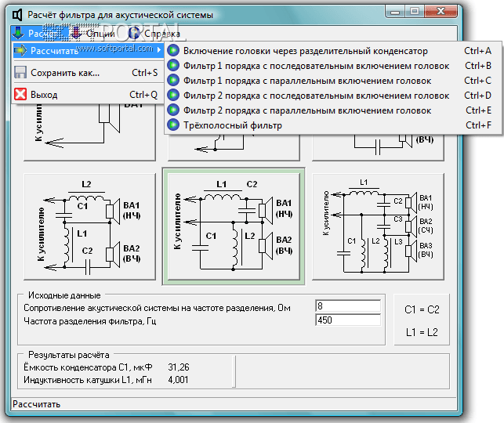This screenshot has height=423, width=504.
Task: Select the single-speaker capacitor schematic
Action: [89, 132]
